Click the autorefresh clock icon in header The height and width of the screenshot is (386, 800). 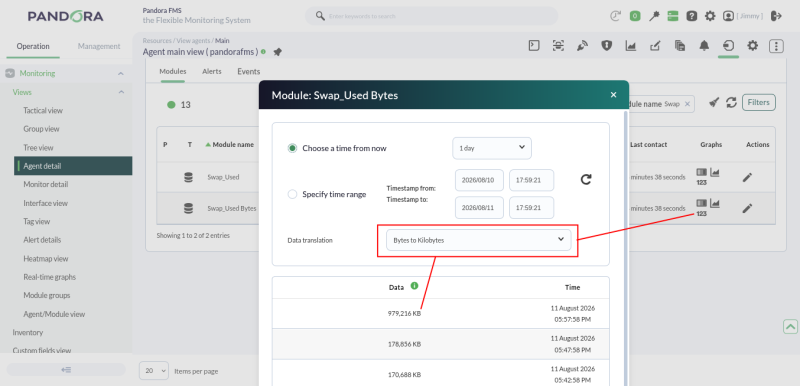[615, 16]
